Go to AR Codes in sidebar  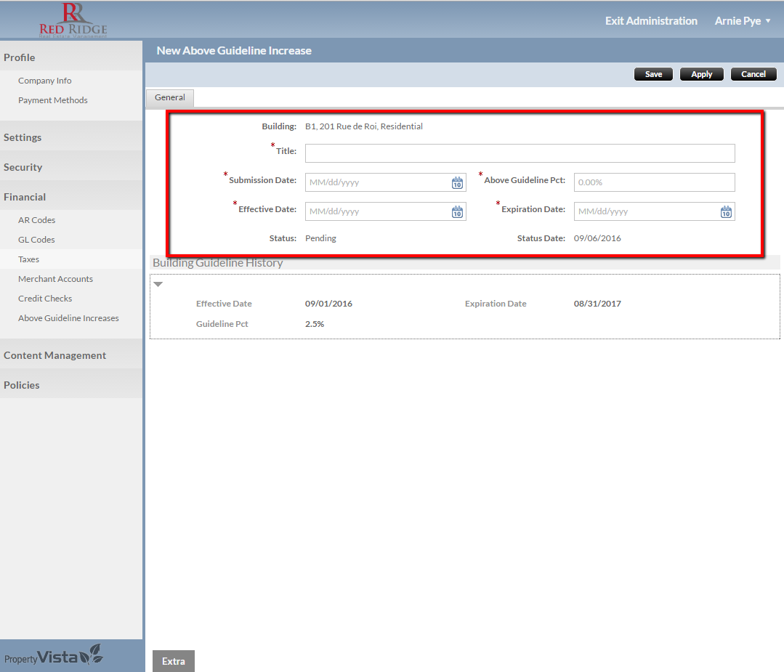[x=37, y=220]
